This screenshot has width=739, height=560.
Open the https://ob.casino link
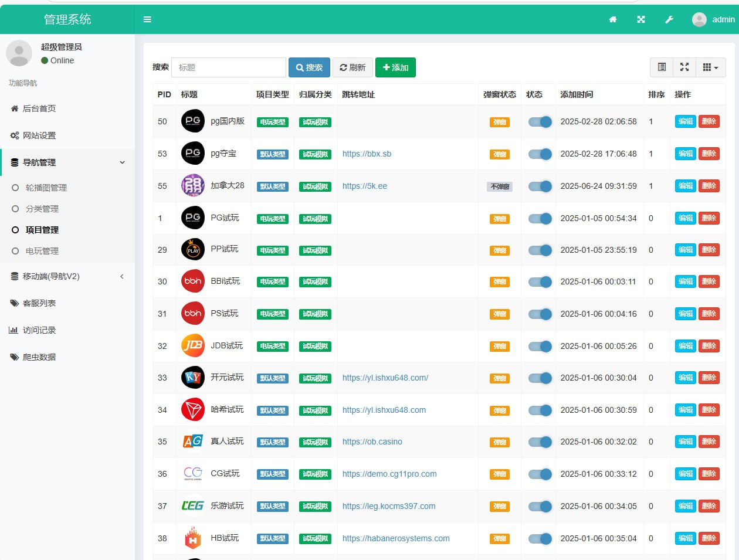click(x=372, y=442)
